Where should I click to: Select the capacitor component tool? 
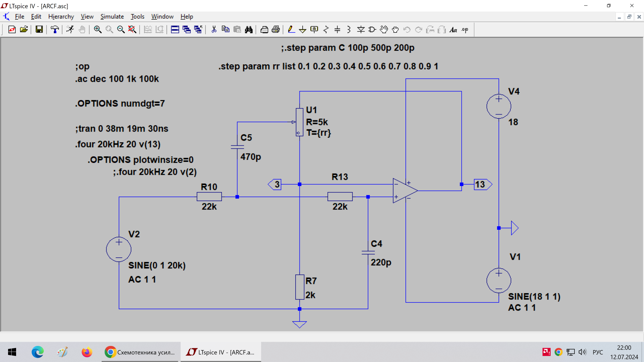click(337, 30)
